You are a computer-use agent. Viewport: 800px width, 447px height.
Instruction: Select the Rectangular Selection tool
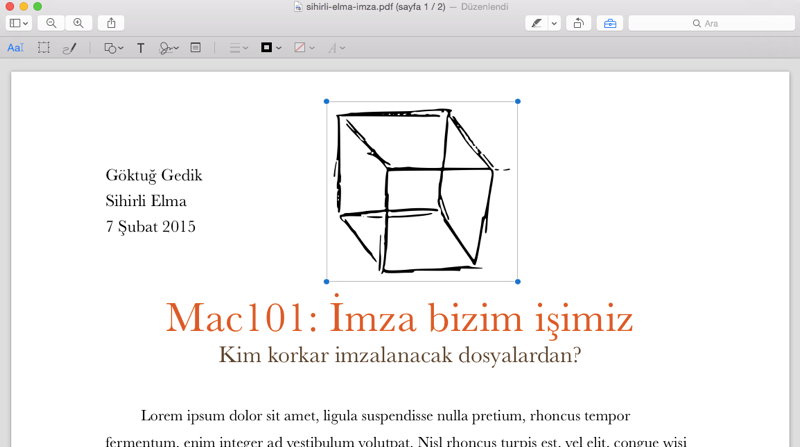click(44, 48)
